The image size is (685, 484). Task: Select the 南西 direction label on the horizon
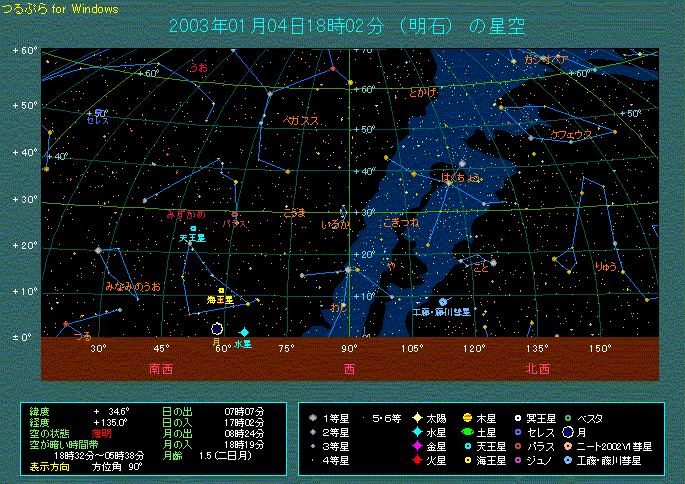[161, 368]
